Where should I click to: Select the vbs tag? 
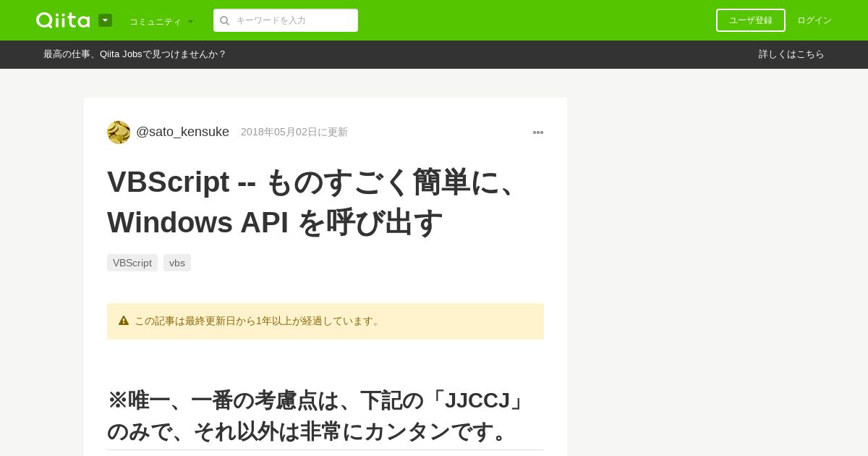[177, 263]
